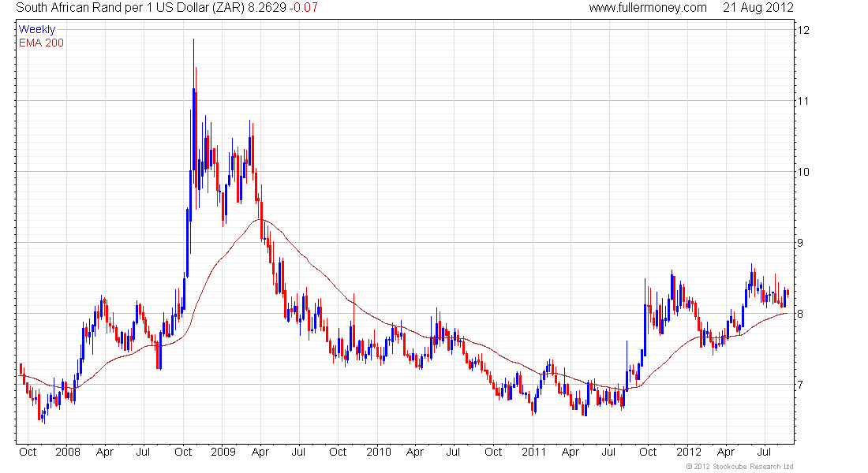The width and height of the screenshot is (868, 473).
Task: Click the 'Apr' label just after 2009
Action: pos(260,452)
